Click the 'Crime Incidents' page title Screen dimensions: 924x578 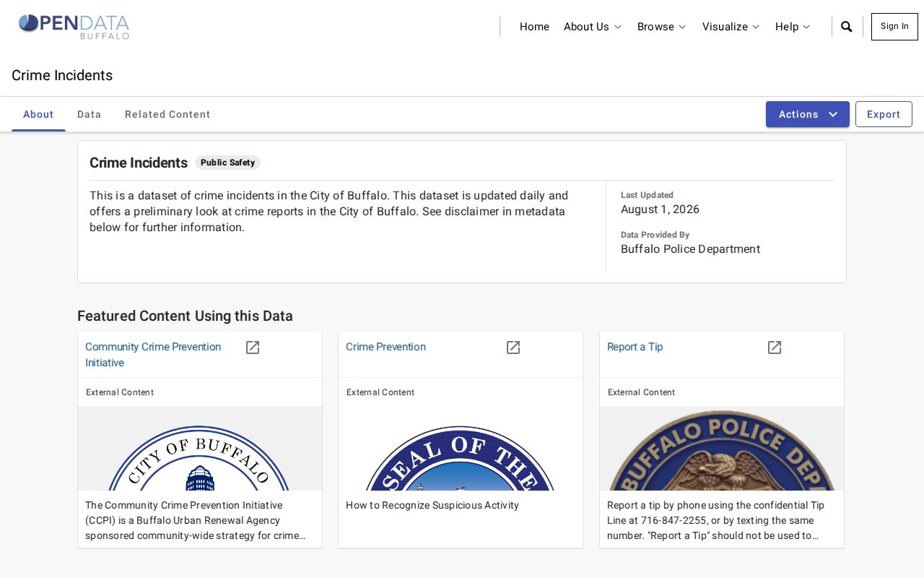[62, 75]
